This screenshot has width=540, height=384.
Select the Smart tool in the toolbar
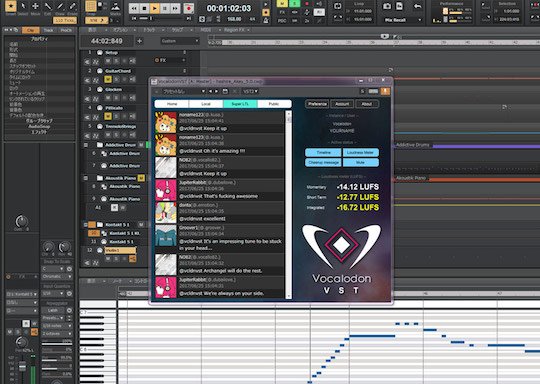point(10,6)
